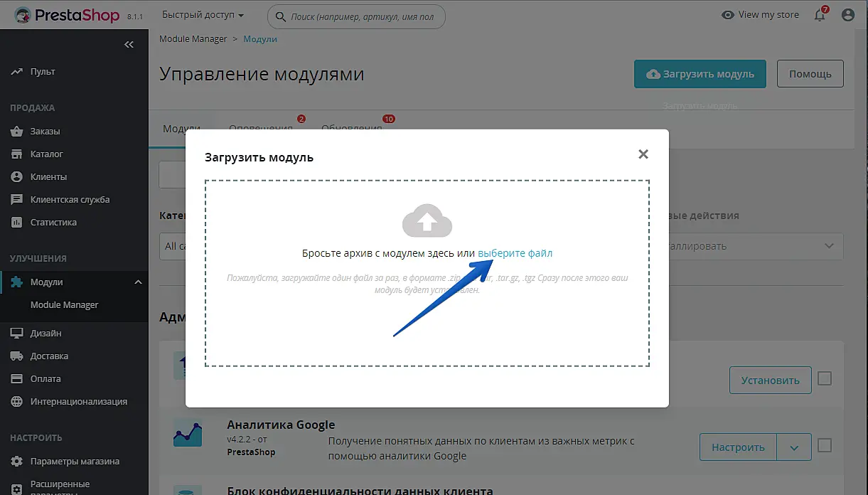Click Настроить for Аналитика Google
Viewport: 868px width, 495px height.
click(x=739, y=447)
